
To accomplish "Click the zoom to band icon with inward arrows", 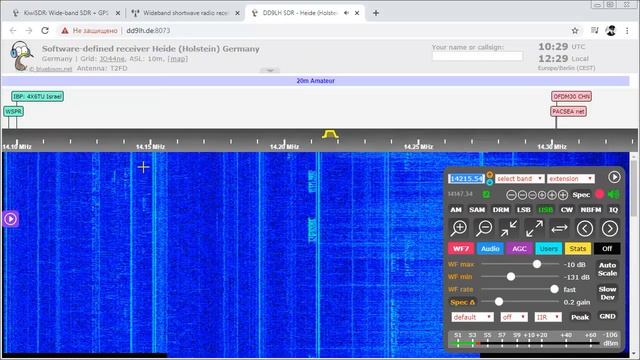I will coord(509,228).
